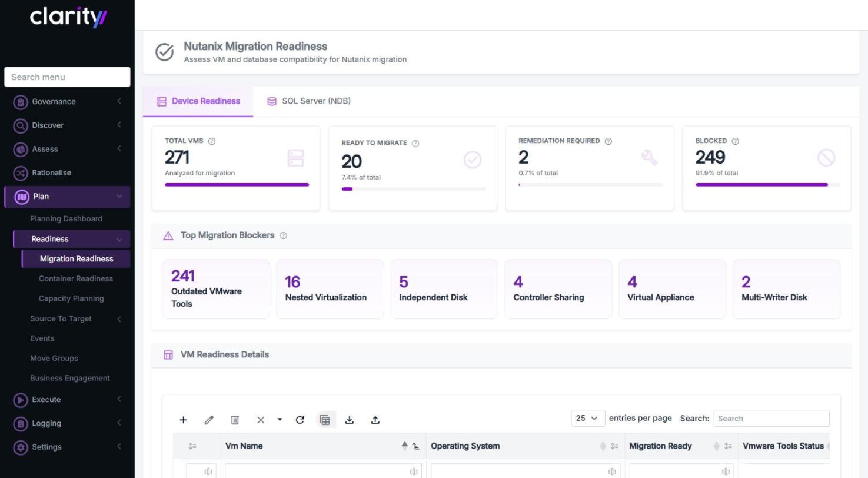This screenshot has width=868, height=478.
Task: Click help icon next to Blocked
Action: 735,141
